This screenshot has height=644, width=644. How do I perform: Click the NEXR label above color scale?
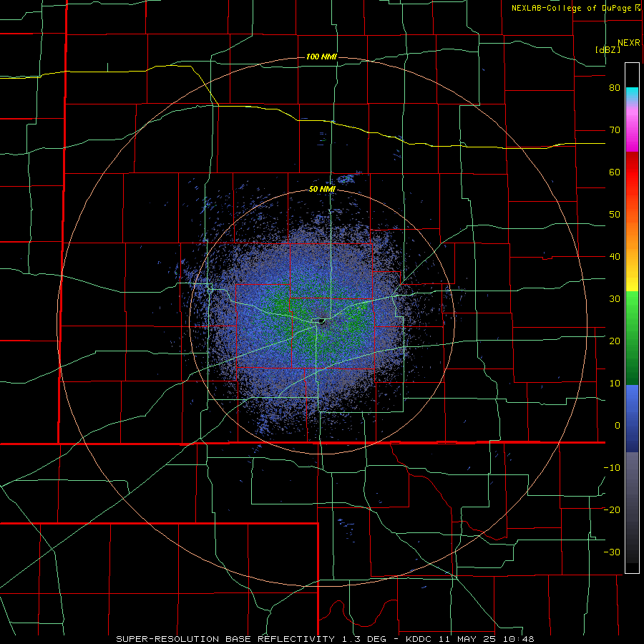click(x=629, y=43)
